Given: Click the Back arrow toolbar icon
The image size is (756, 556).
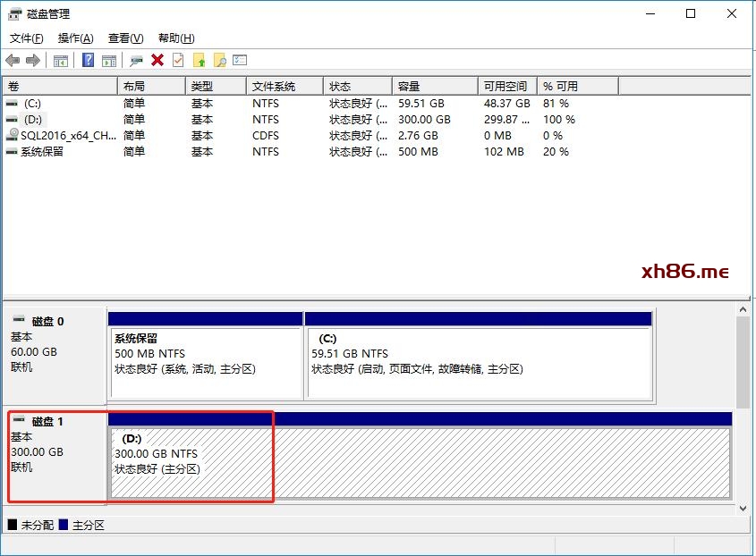Looking at the screenshot, I should (13, 60).
